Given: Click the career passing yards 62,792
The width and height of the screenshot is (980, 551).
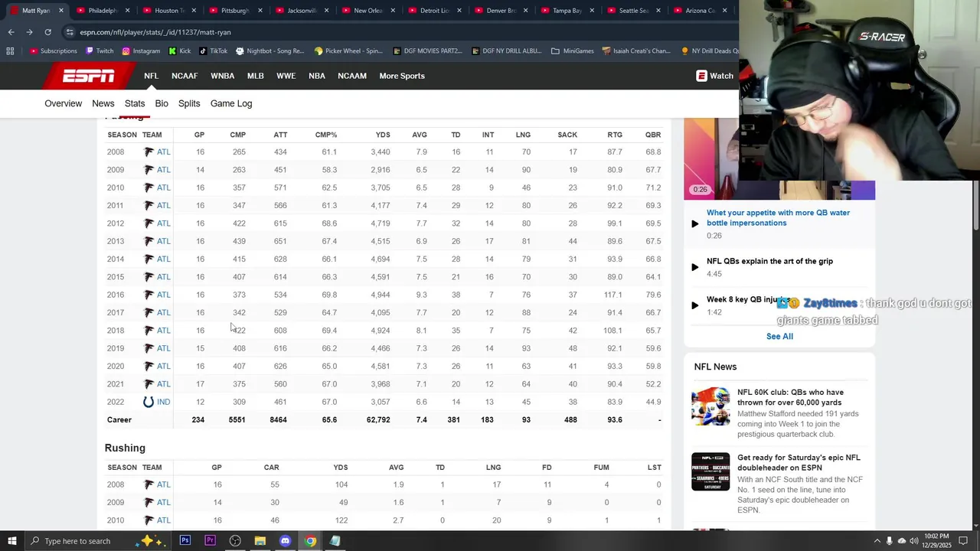Looking at the screenshot, I should [378, 420].
